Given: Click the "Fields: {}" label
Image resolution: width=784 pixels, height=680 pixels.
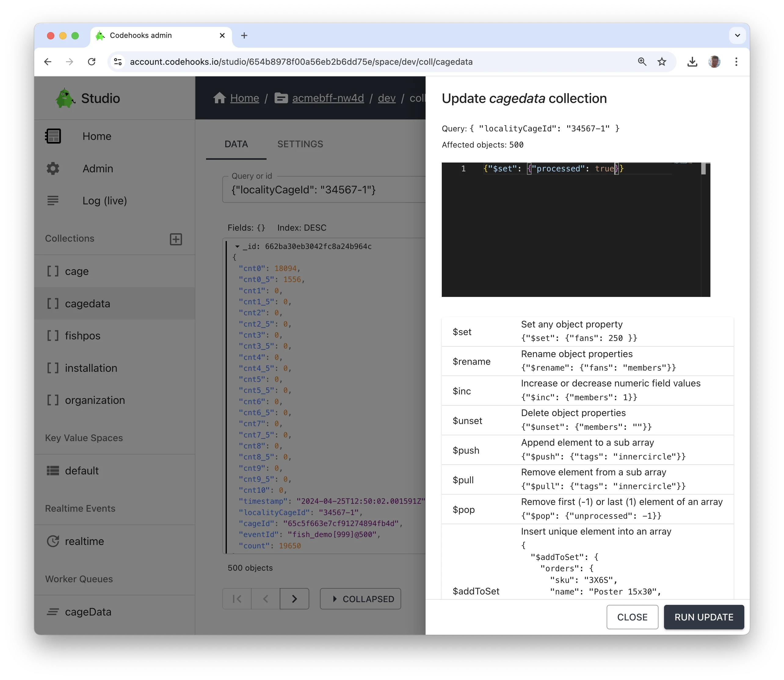Looking at the screenshot, I should pos(246,228).
